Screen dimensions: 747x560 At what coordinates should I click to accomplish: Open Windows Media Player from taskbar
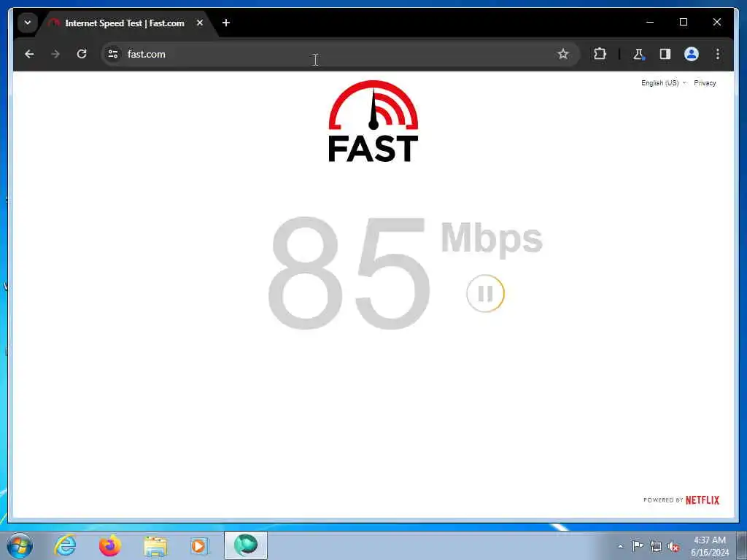tap(199, 545)
